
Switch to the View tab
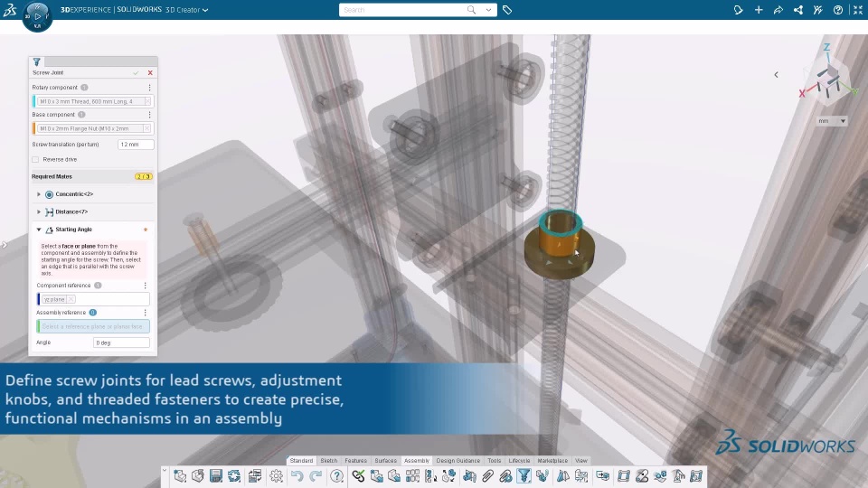[581, 460]
